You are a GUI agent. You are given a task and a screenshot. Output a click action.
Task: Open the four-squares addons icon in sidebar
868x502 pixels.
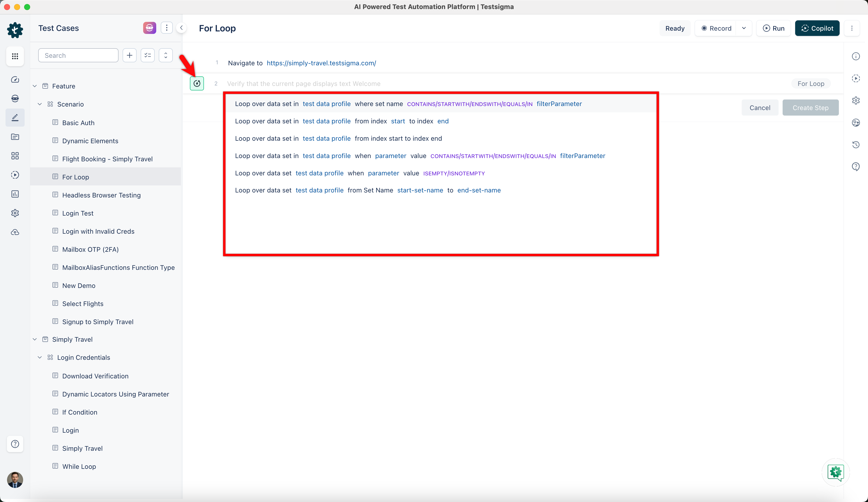click(x=15, y=156)
